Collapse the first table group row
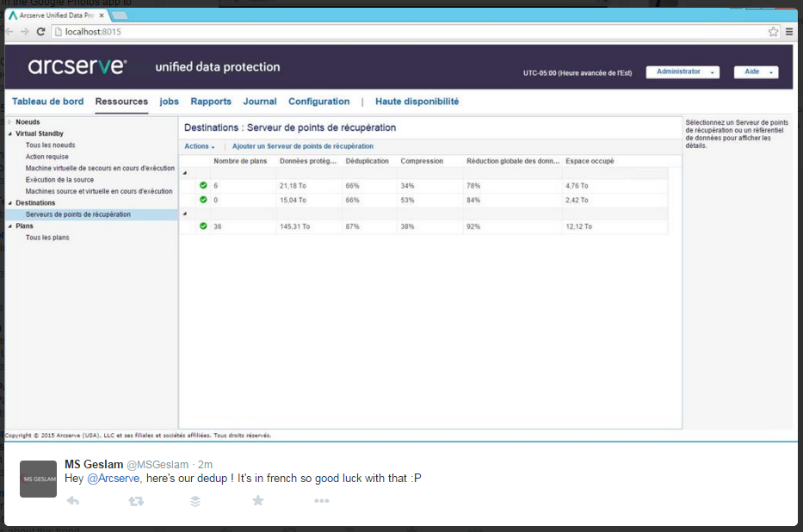Image resolution: width=803 pixels, height=532 pixels. (x=185, y=173)
